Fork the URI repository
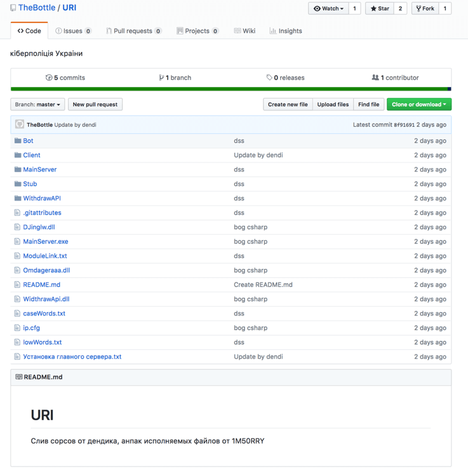The width and height of the screenshot is (468, 476). pos(425,8)
